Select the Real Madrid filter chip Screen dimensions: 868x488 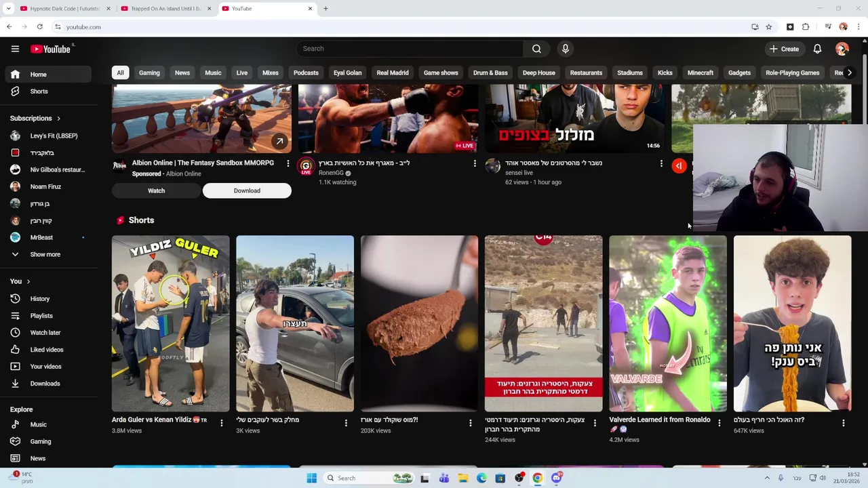393,73
